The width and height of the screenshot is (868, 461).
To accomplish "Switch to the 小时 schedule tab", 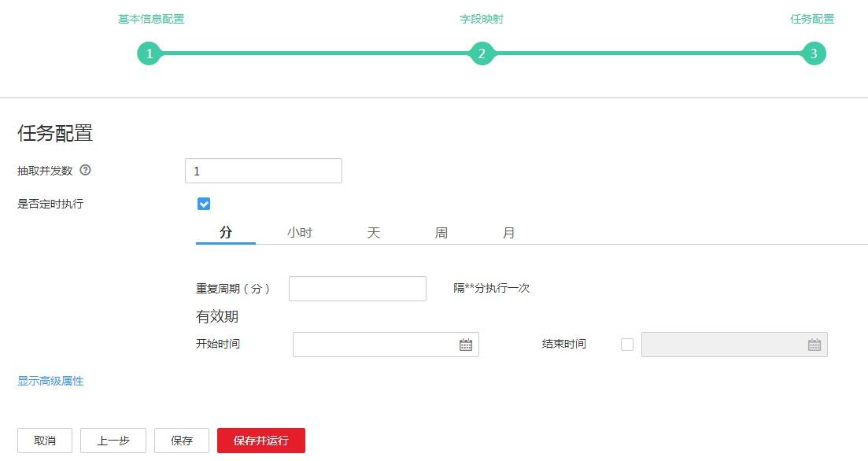I will (x=300, y=232).
